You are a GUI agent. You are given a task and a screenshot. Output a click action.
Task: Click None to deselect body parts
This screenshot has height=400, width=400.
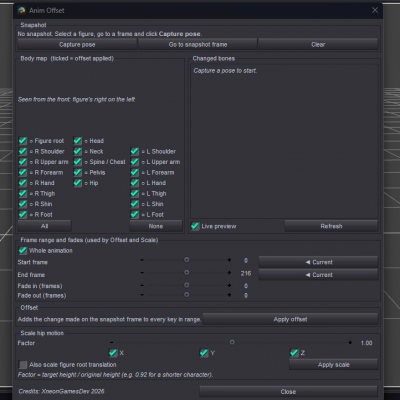pyautogui.click(x=156, y=226)
